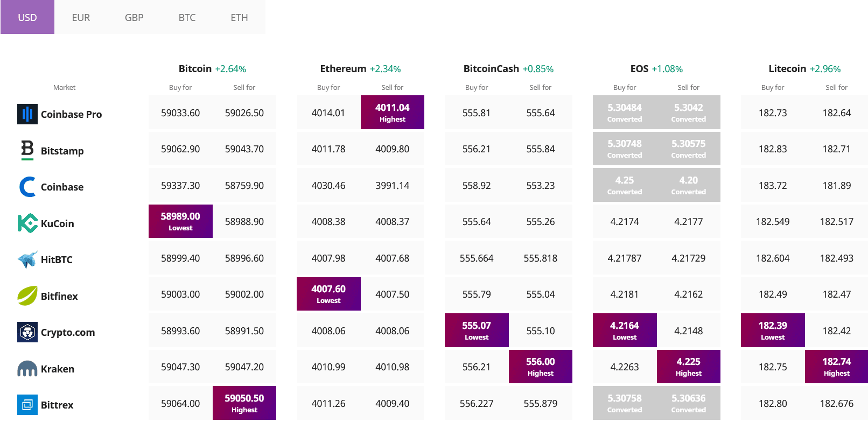Click Crypto.com's lowest Litecoin buy 182.39

[x=773, y=330]
